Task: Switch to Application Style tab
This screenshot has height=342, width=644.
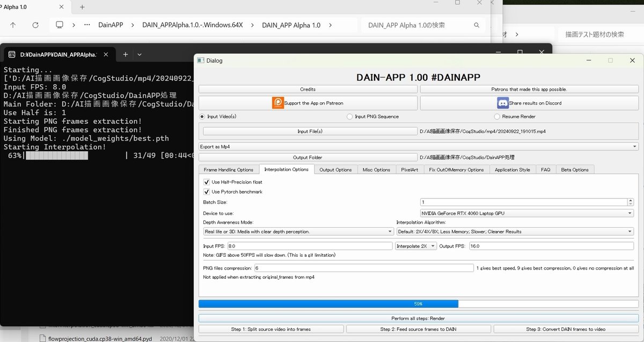Action: 512,169
